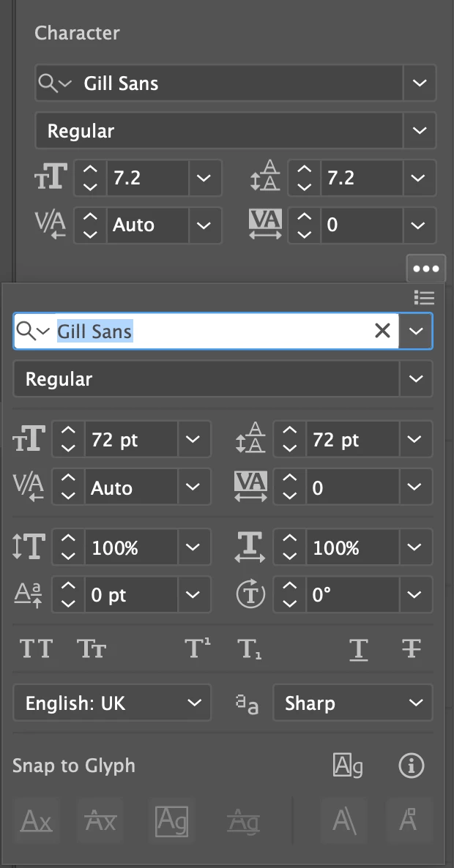
Task: Step the 7.2 font size stepper in upper section
Action: pyautogui.click(x=90, y=178)
